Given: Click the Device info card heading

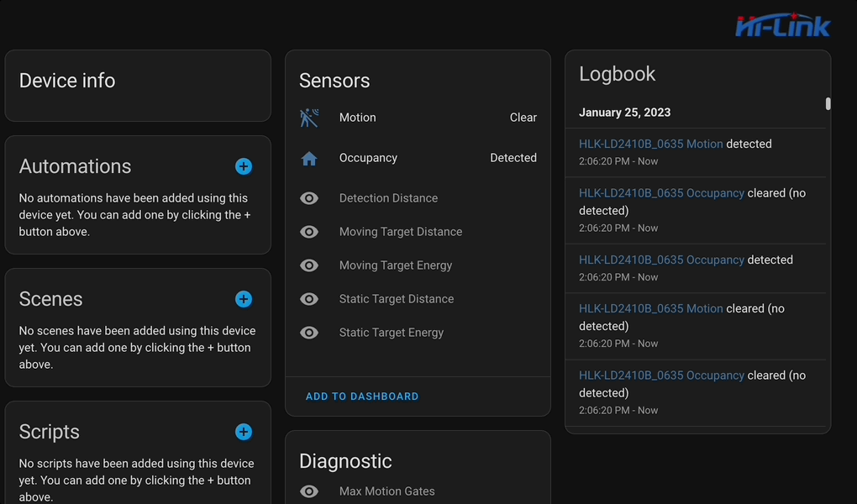Looking at the screenshot, I should [x=67, y=81].
